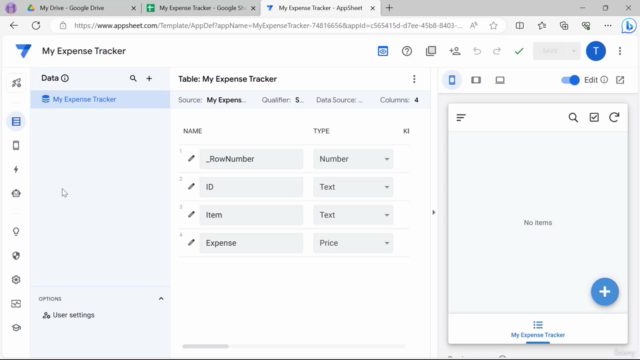Open Price type dropdown for Expense
This screenshot has height=360, width=640.
tap(353, 243)
